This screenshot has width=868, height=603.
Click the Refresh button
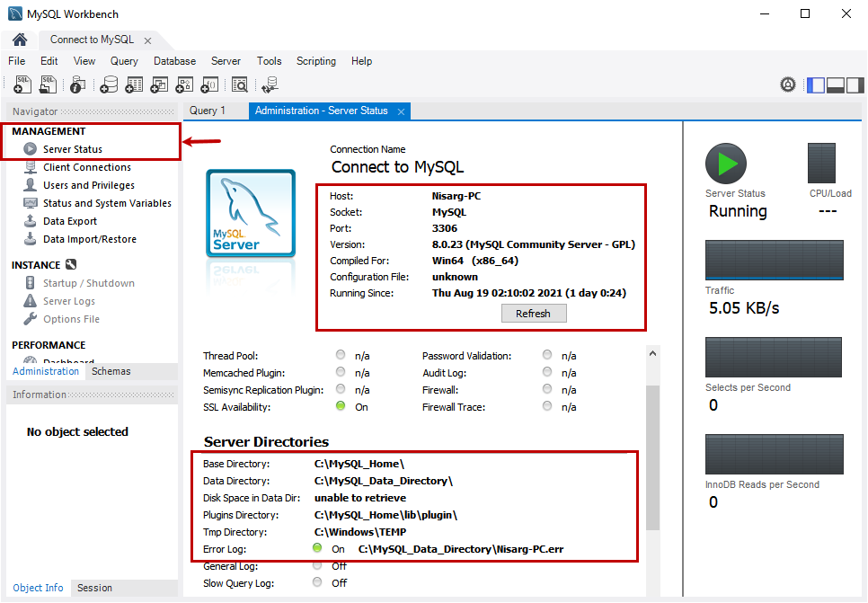534,314
